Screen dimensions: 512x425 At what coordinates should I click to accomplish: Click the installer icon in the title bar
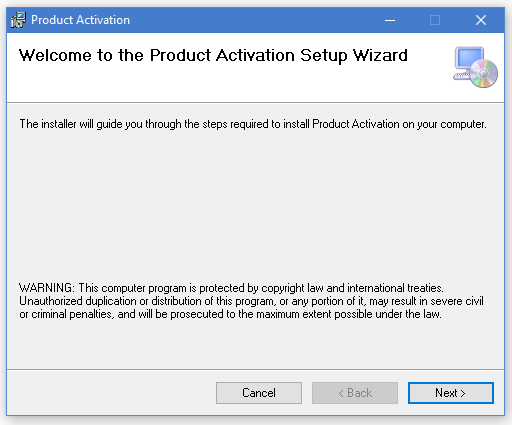coord(18,20)
